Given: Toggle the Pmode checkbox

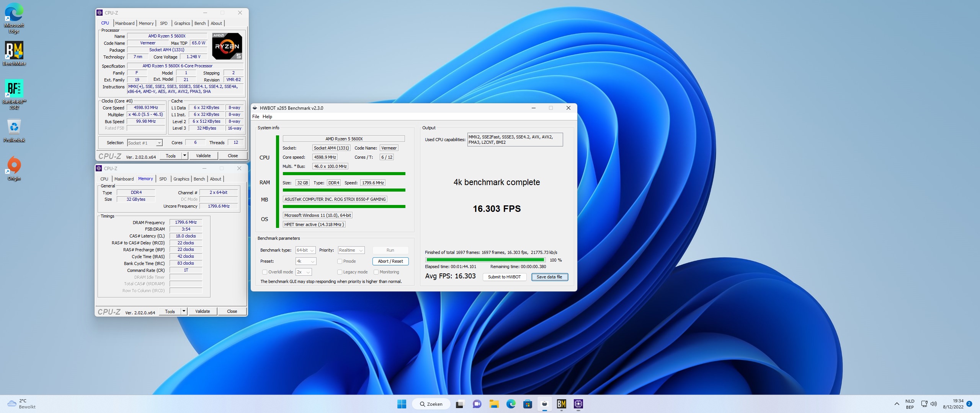Looking at the screenshot, I should point(340,261).
